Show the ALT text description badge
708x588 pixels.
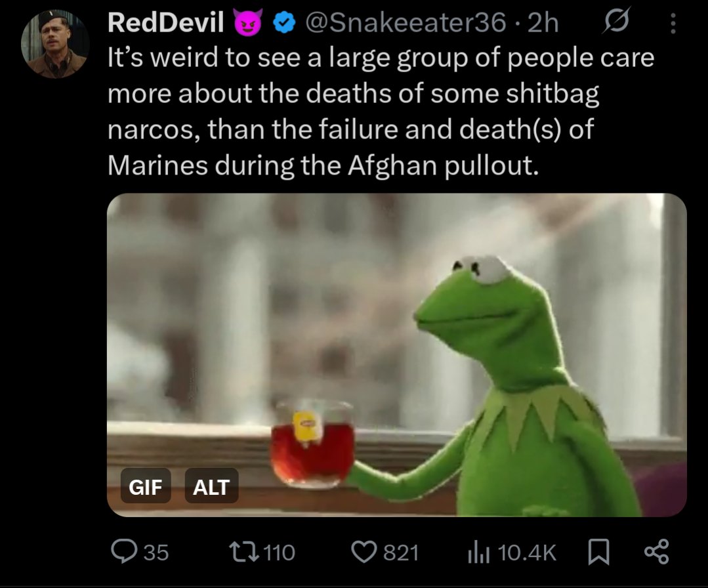coord(211,486)
